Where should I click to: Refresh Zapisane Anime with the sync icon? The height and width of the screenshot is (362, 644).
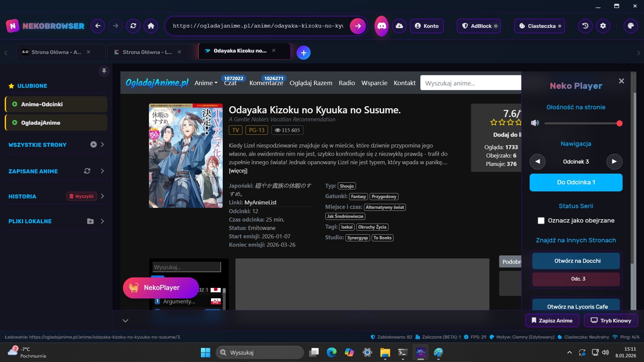[x=87, y=171]
